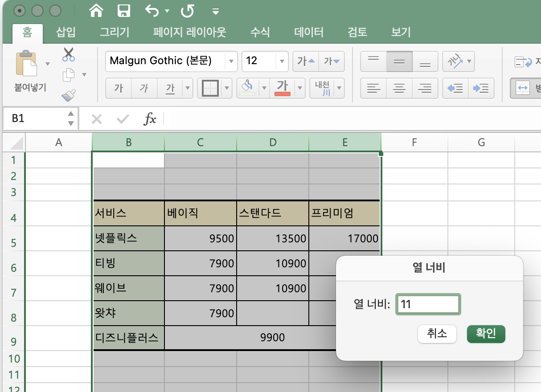Open undo history dropdown arrow
This screenshot has height=392, width=541.
pyautogui.click(x=167, y=11)
